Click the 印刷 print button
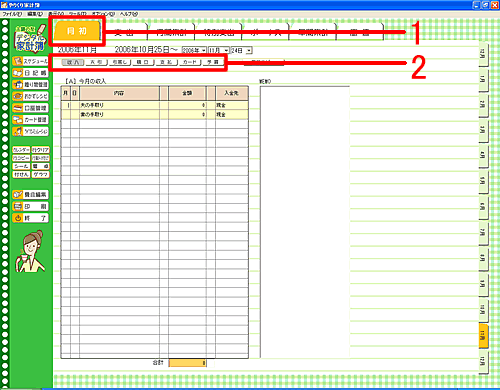 point(30,206)
